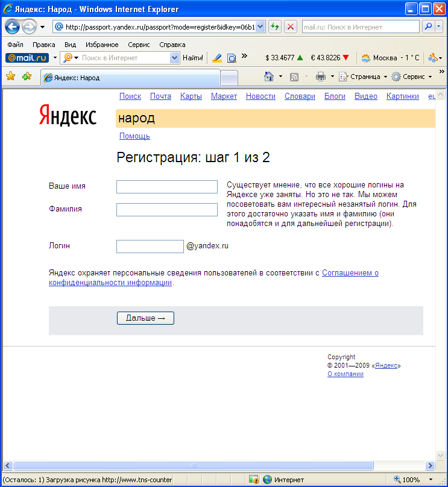448x487 pixels.
Task: Open the Помощь link
Action: [134, 136]
